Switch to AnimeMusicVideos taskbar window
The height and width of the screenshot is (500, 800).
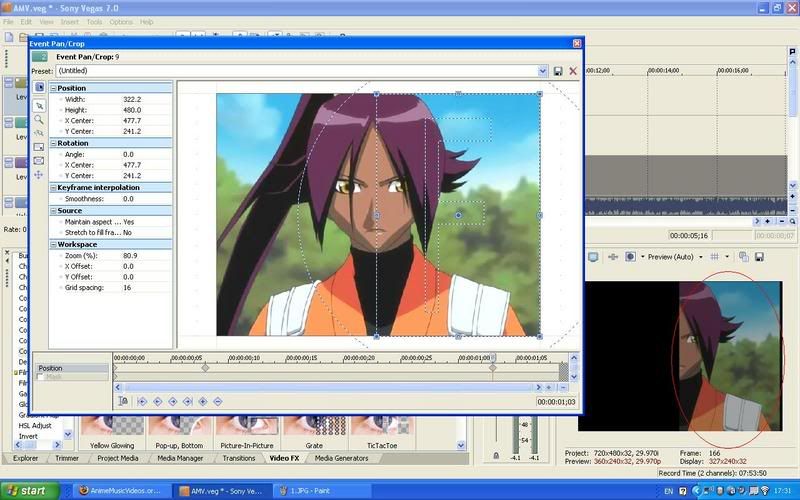[120, 491]
